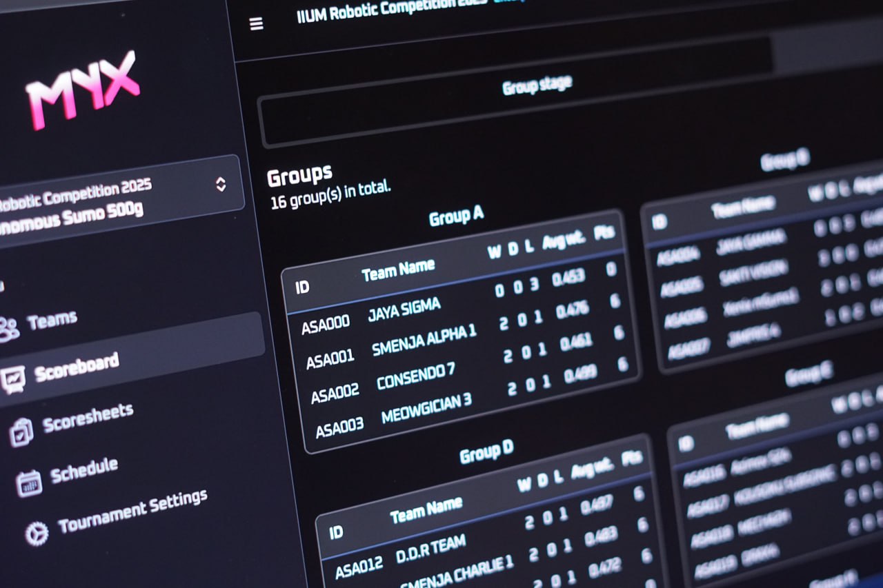The height and width of the screenshot is (588, 883).
Task: Click the Schedule calendar icon
Action: [29, 483]
